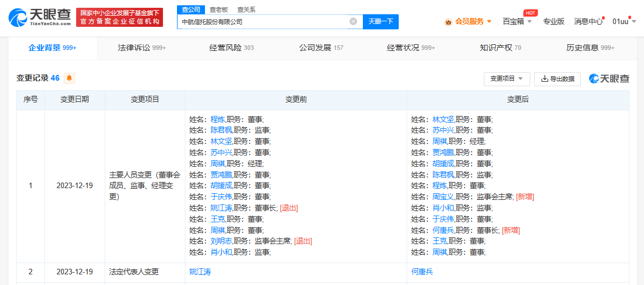Open 苏中兴 in the 变更前 column
Viewport: 644px width, 285px height.
click(221, 152)
